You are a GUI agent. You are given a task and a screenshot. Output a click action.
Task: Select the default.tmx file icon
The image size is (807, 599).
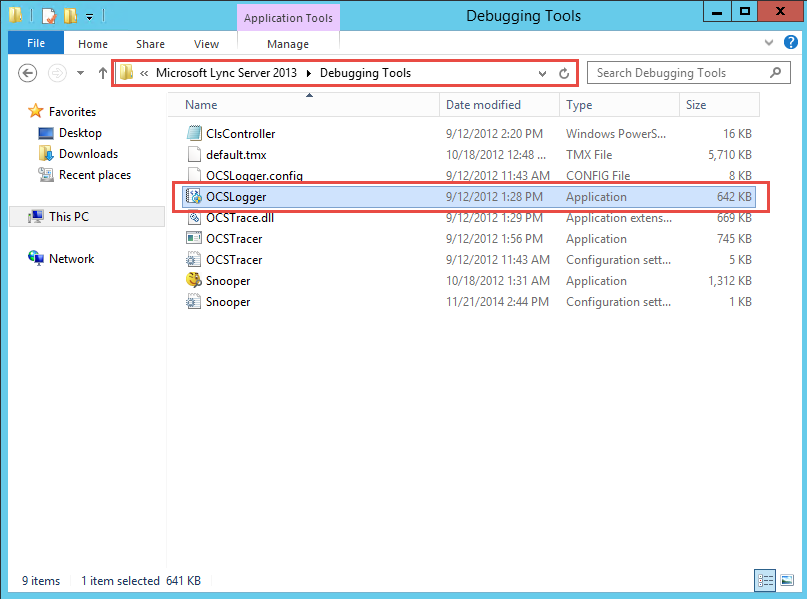coord(194,154)
